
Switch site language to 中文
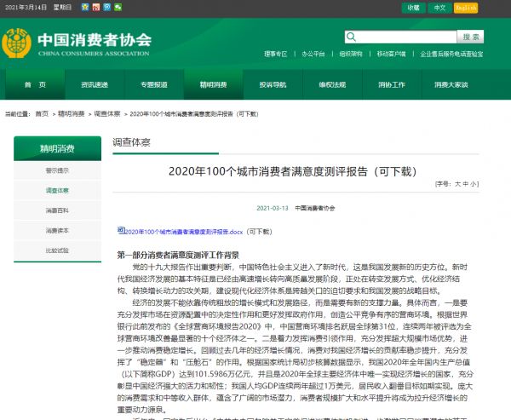point(439,8)
